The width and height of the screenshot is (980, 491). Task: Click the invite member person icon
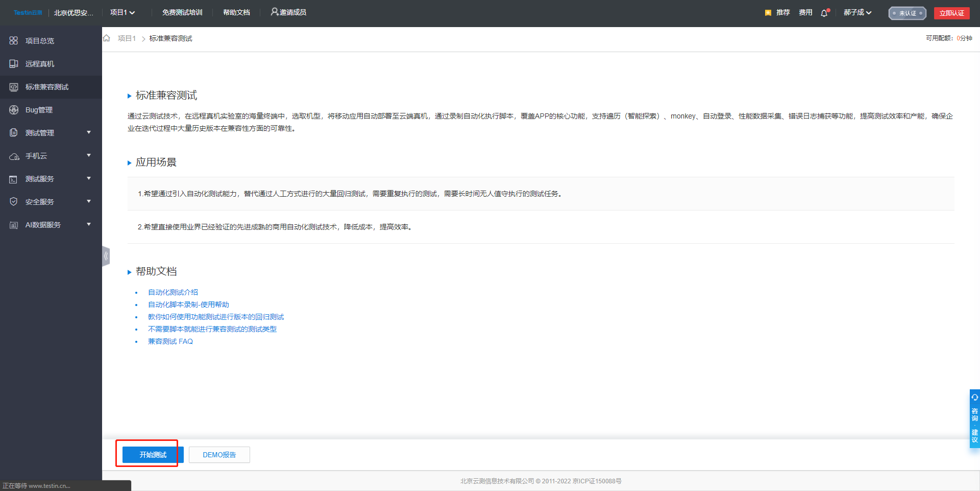(x=275, y=12)
